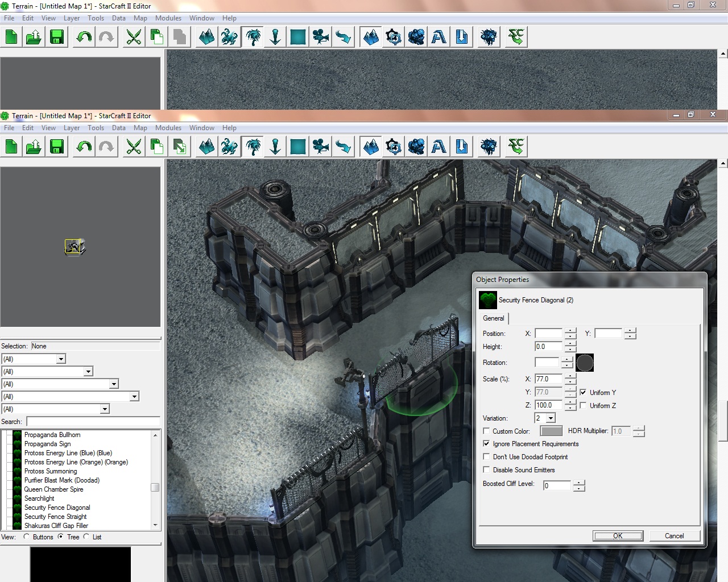Click the Terrain layer icon in lower window toolbar
The width and height of the screenshot is (728, 582).
coord(207,147)
